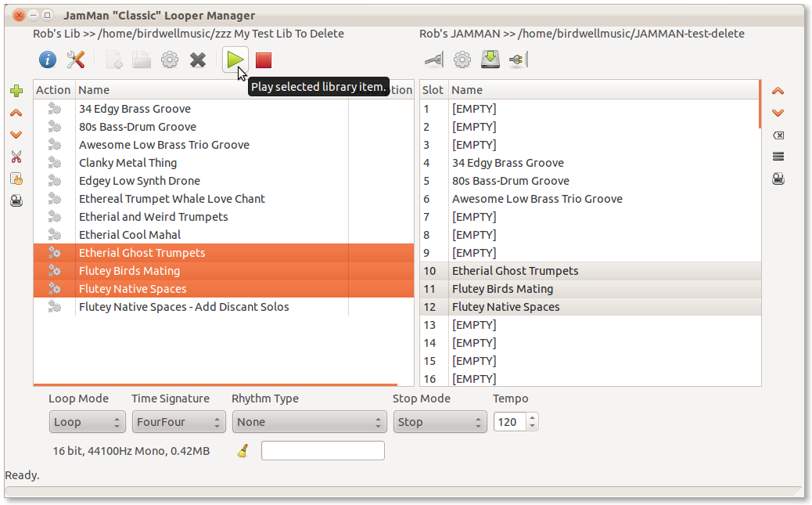Select slot 5 80s Bass-Drum Groove
The image size is (812, 505).
tap(589, 181)
